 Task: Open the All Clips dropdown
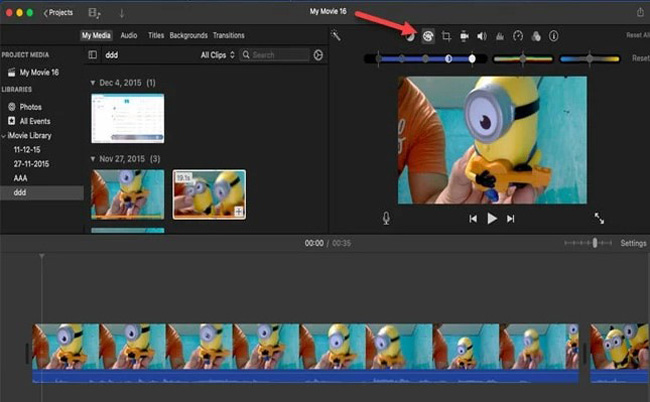tap(217, 55)
